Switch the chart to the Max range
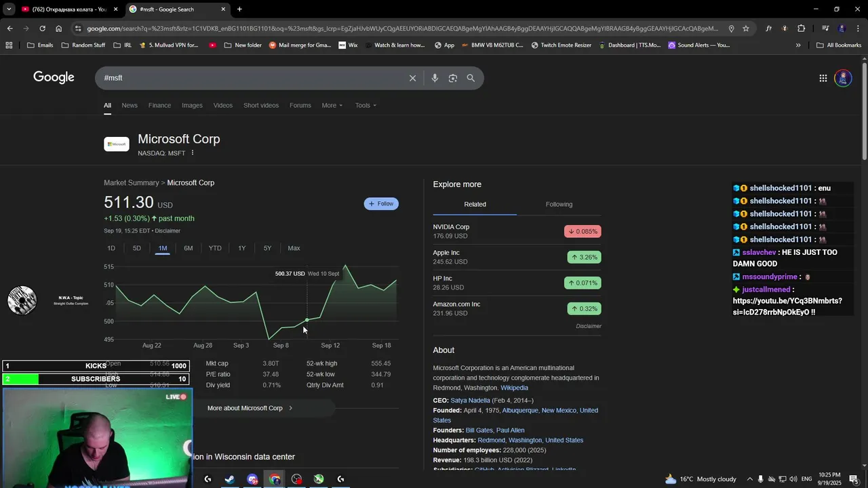 click(x=294, y=248)
